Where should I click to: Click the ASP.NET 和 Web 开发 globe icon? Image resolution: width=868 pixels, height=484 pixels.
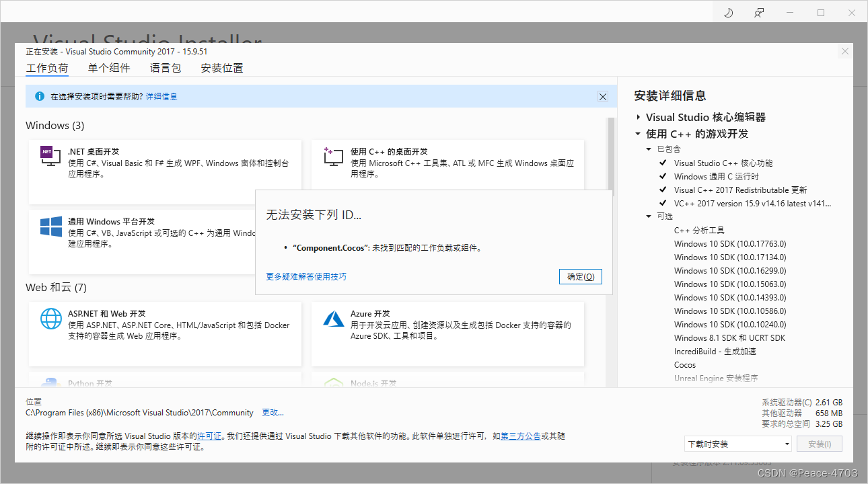point(51,319)
